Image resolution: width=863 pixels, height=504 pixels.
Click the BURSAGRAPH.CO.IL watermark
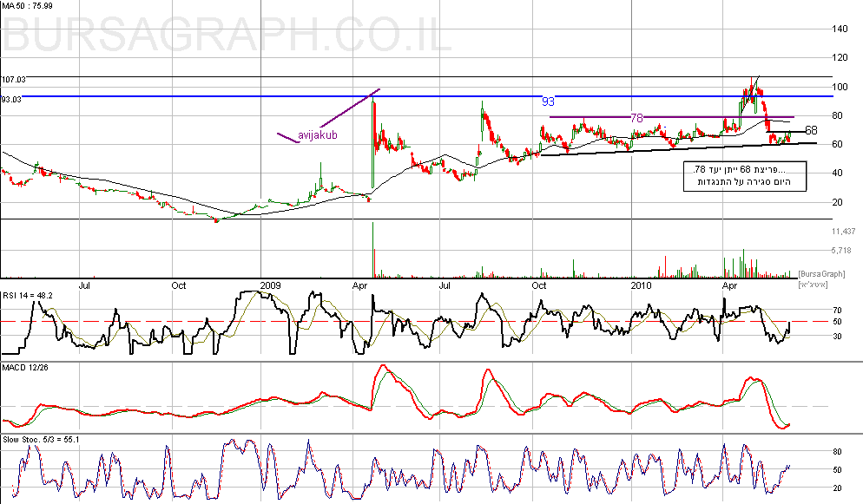229,36
